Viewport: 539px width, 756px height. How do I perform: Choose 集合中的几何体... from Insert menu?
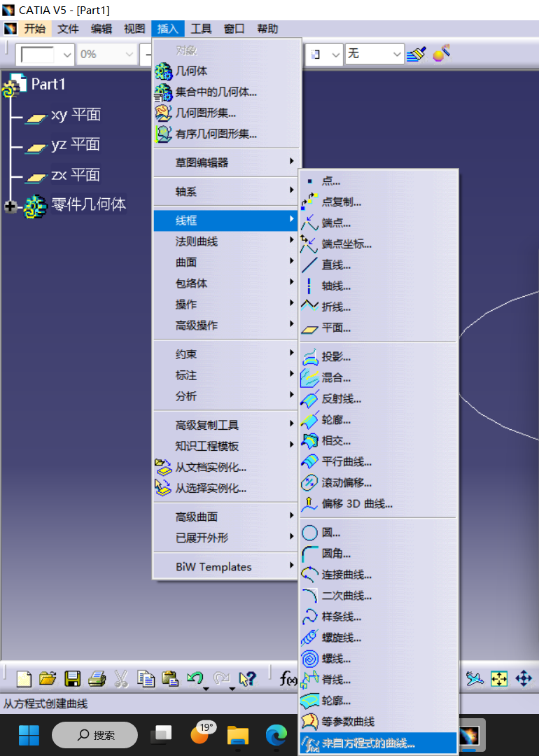pos(225,92)
